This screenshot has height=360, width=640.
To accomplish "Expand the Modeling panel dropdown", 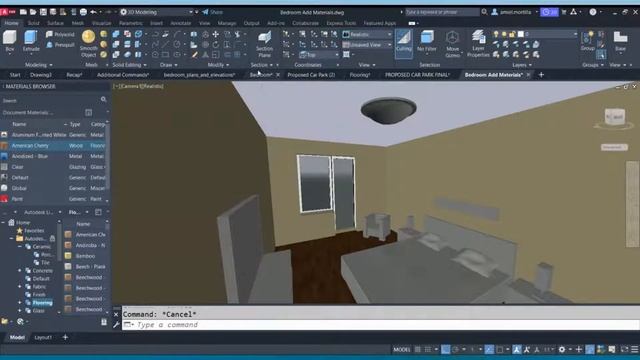I will (39, 65).
